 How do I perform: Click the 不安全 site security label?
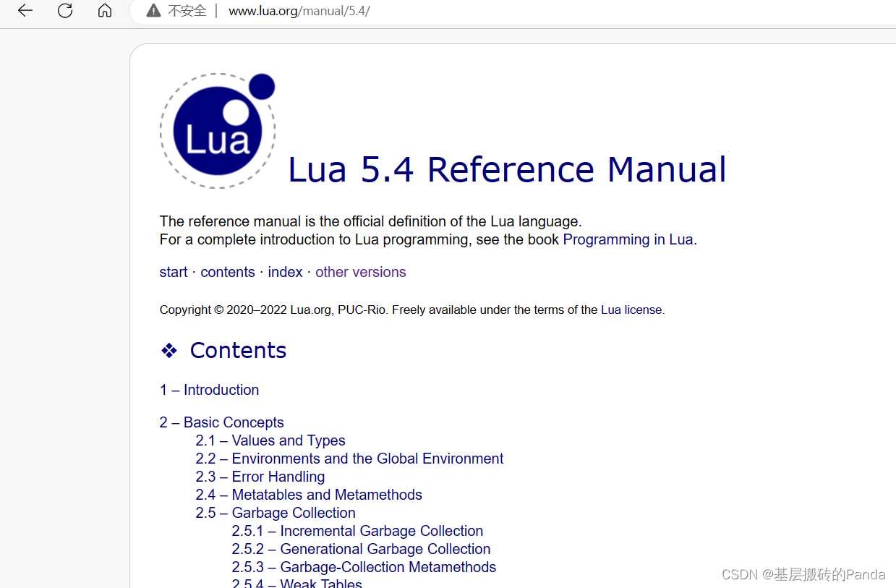pos(187,11)
